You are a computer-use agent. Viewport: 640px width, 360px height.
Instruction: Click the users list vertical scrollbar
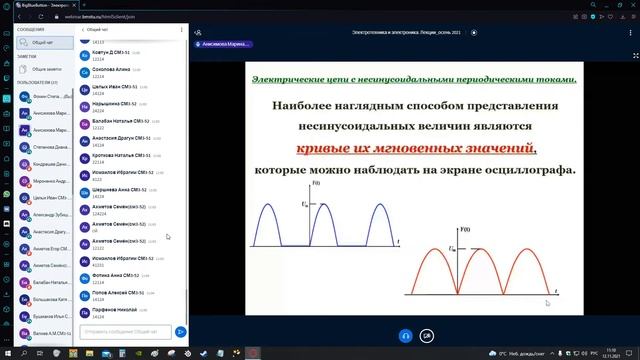click(x=73, y=141)
